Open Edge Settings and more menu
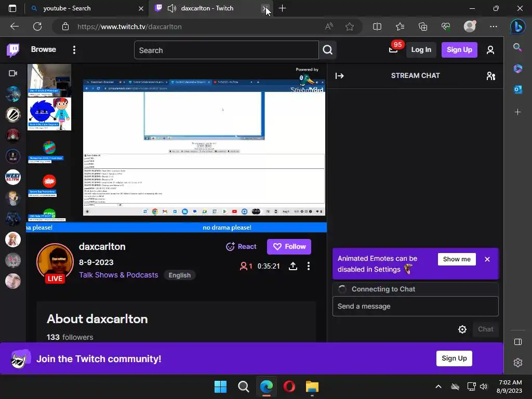The width and height of the screenshot is (532, 399). pyautogui.click(x=494, y=26)
